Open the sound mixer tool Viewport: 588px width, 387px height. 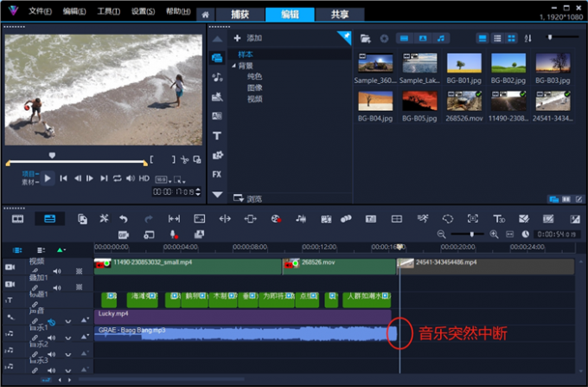[x=301, y=219]
